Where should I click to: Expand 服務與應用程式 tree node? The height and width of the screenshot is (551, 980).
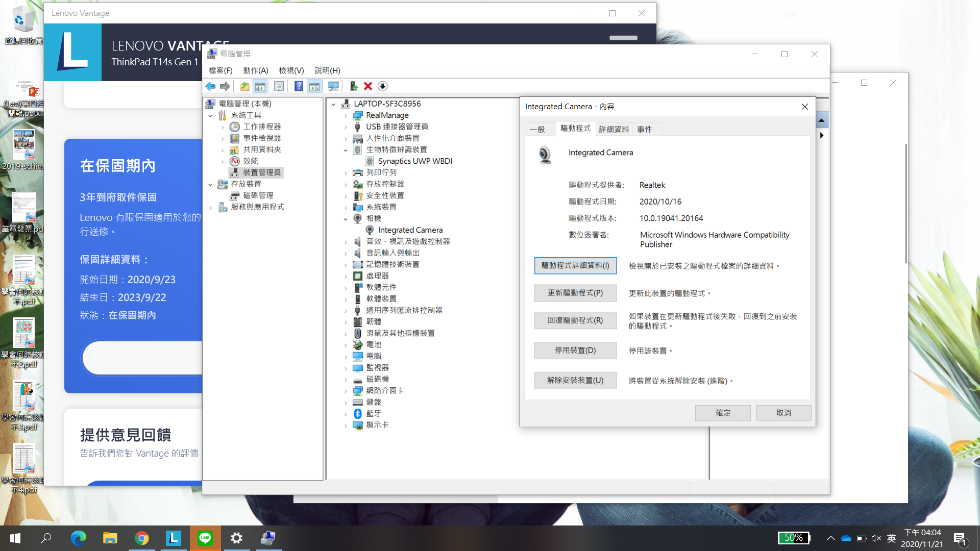210,207
